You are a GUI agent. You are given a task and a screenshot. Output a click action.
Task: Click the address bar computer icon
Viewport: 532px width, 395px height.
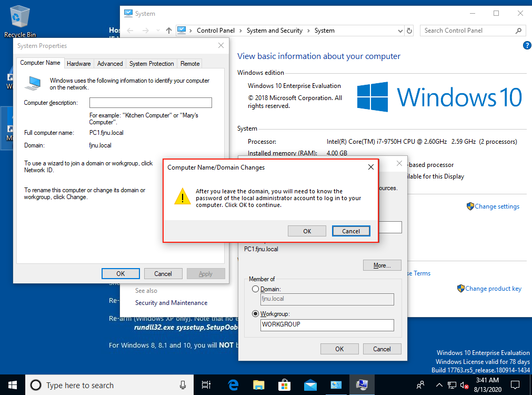pyautogui.click(x=182, y=30)
